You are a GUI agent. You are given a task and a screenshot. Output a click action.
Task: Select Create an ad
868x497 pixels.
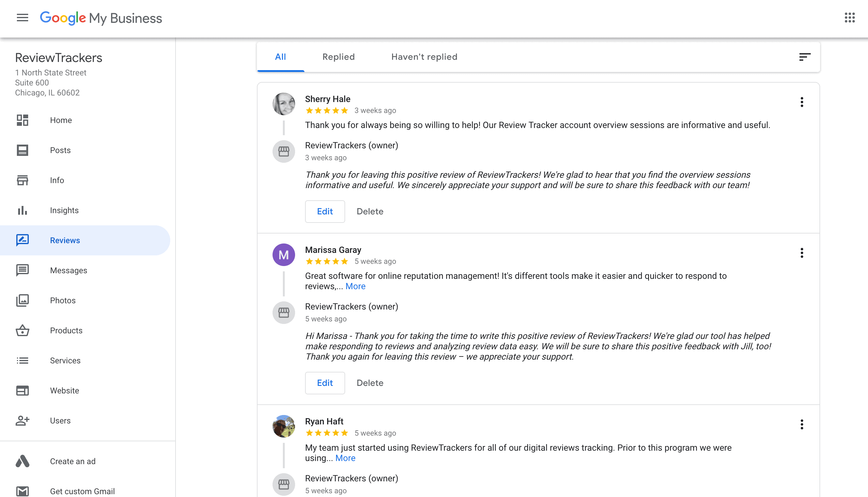coord(72,461)
